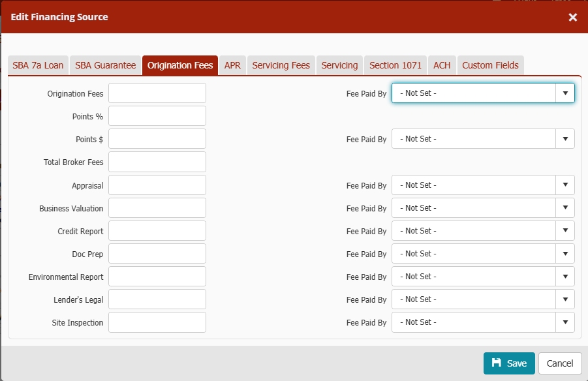Open Fee Paid By dropdown for Points $
This screenshot has width=588, height=381.
(x=483, y=139)
